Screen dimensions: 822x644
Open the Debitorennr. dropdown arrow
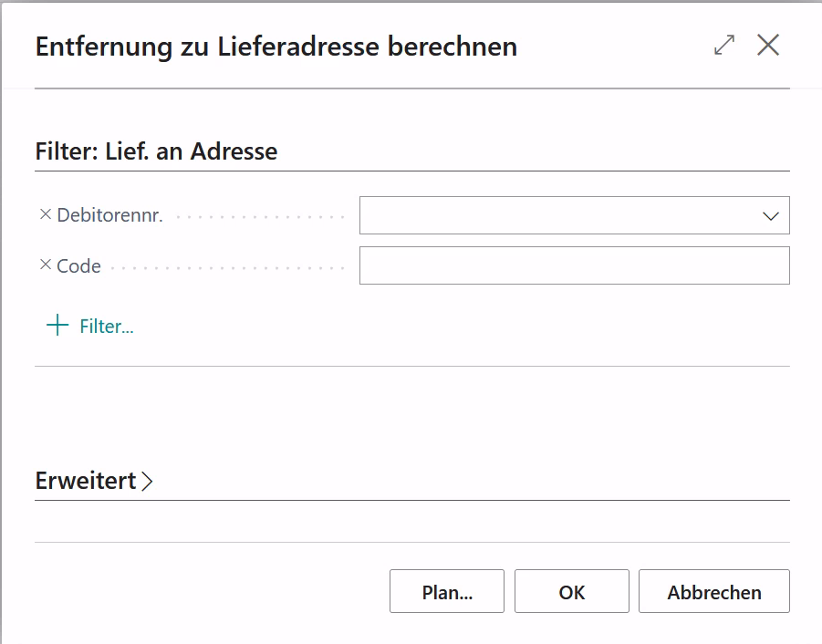click(x=770, y=216)
